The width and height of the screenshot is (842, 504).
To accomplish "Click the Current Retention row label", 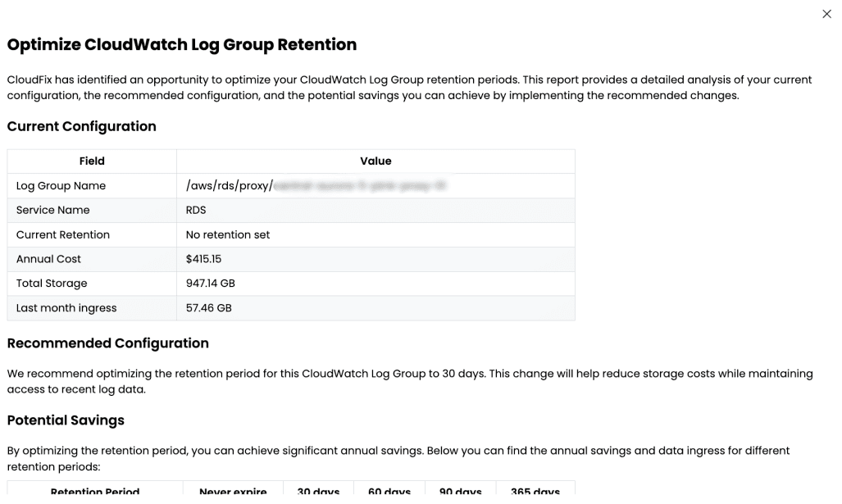I will click(63, 234).
